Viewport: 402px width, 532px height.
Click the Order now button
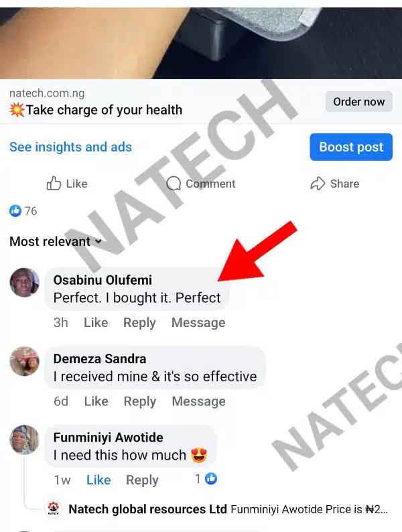coord(359,102)
